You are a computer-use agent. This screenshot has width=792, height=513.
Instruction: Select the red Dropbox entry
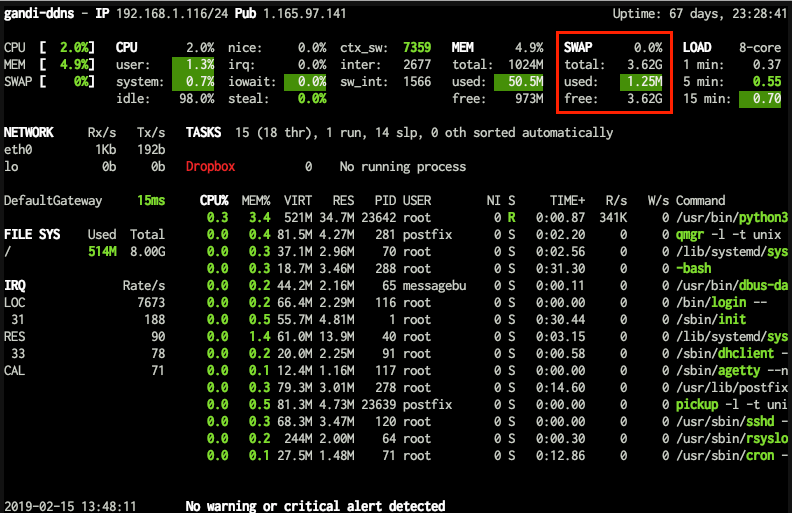[x=210, y=167]
